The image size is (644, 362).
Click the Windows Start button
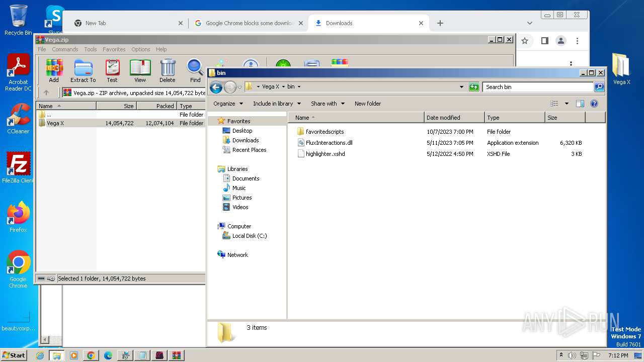tap(14, 355)
